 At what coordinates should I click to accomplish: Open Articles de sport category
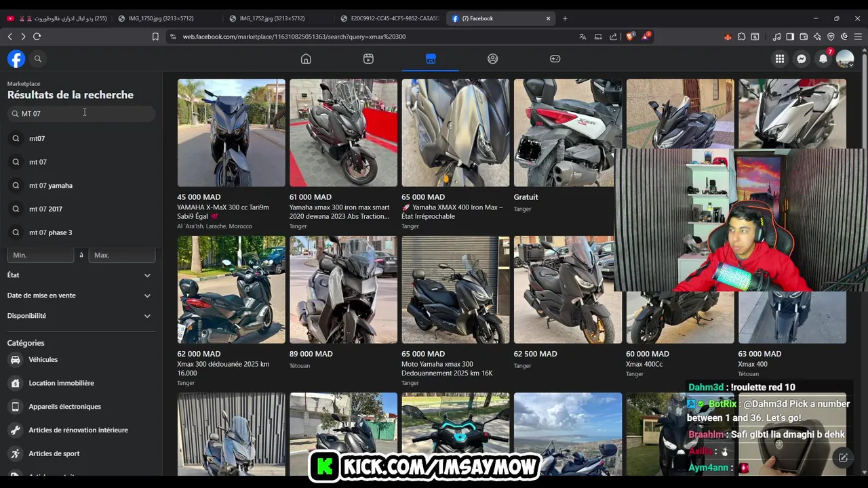click(80, 453)
